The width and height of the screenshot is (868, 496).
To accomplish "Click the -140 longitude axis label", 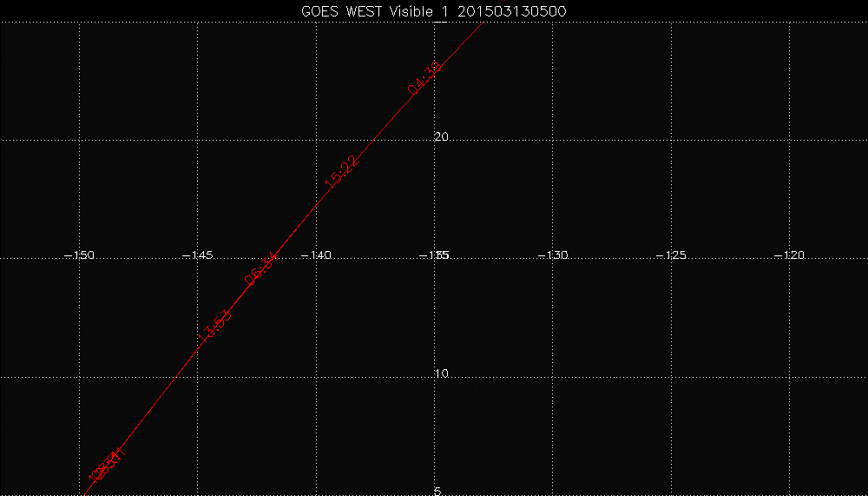I will click(x=316, y=255).
